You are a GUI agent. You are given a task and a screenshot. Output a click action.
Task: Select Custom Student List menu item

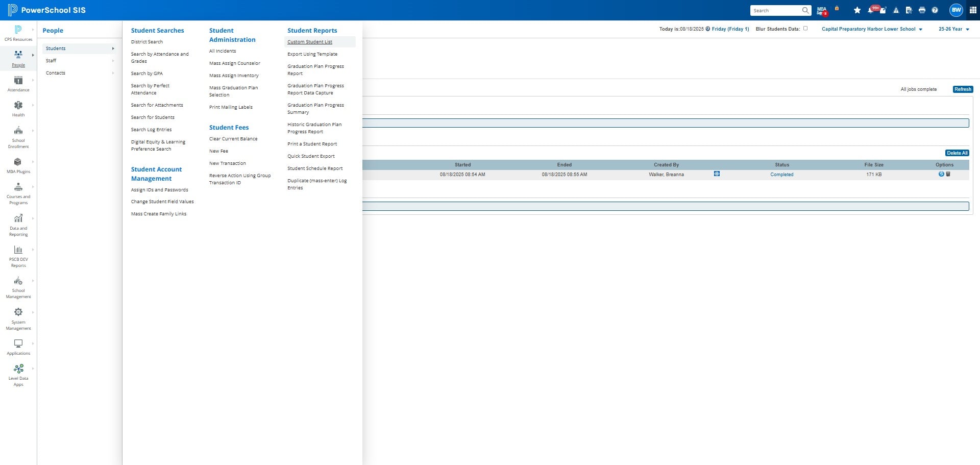click(309, 42)
